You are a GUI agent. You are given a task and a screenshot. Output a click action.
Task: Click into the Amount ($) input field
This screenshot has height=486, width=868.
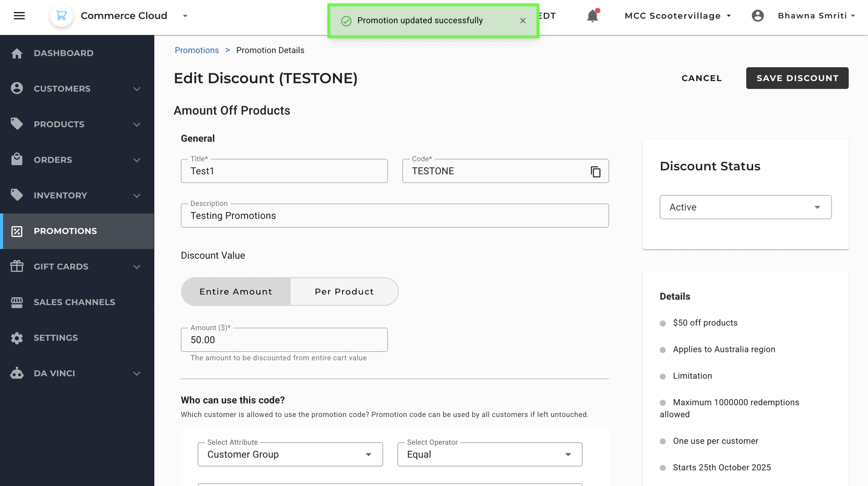[x=284, y=339]
